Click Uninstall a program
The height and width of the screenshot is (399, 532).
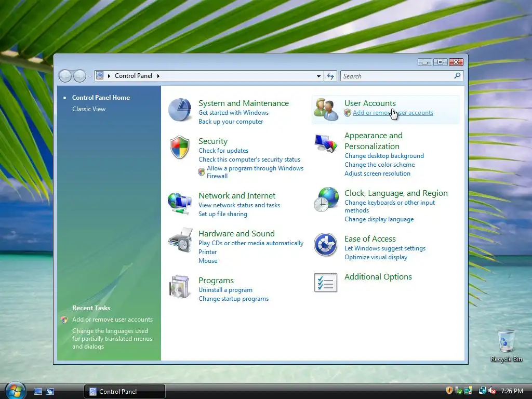(x=225, y=290)
